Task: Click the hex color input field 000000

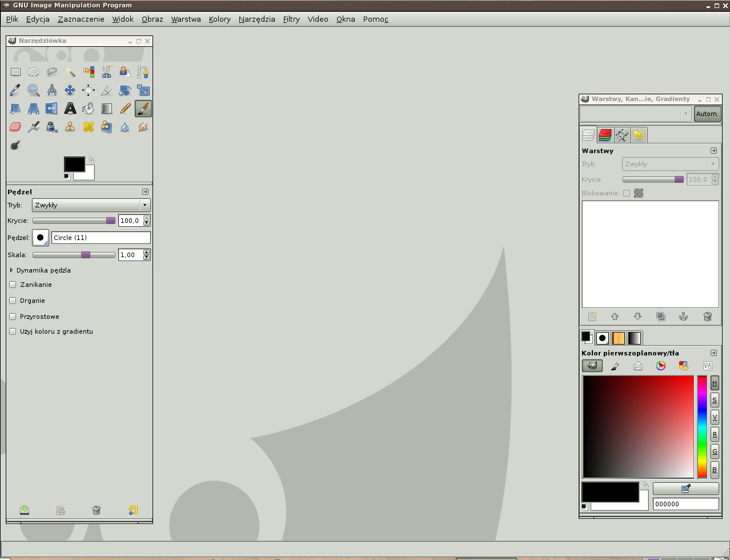Action: coord(685,504)
